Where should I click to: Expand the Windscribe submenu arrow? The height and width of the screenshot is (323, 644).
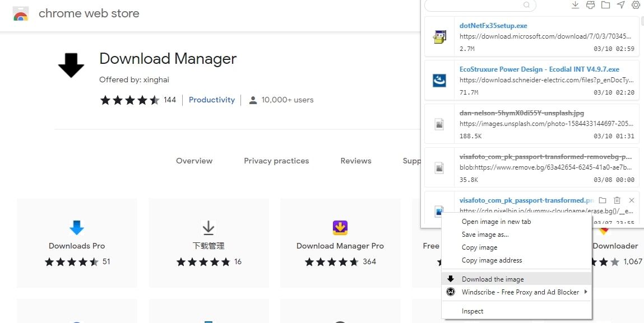click(586, 292)
